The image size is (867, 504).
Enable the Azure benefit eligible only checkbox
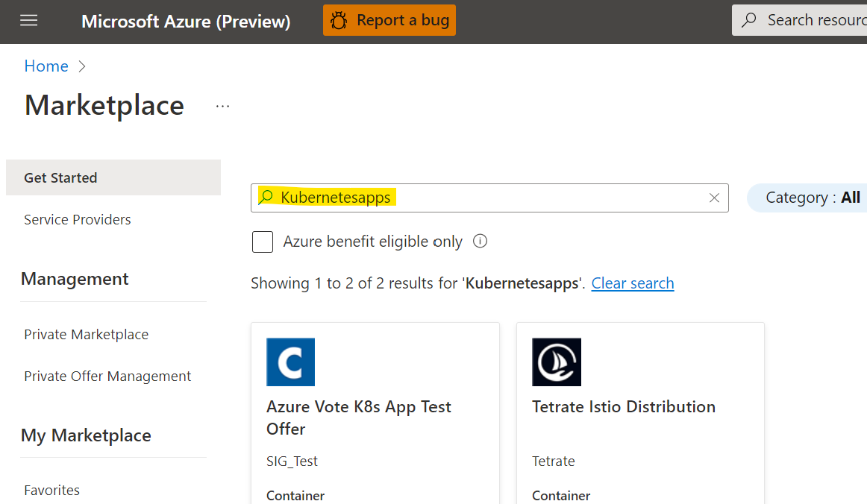pyautogui.click(x=263, y=242)
